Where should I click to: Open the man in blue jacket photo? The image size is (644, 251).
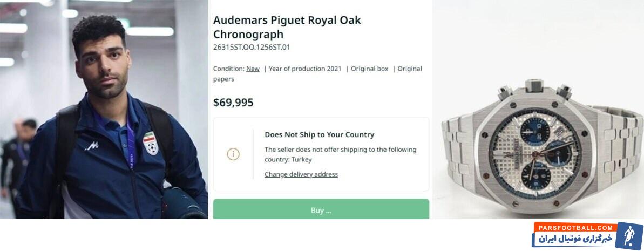(104, 109)
